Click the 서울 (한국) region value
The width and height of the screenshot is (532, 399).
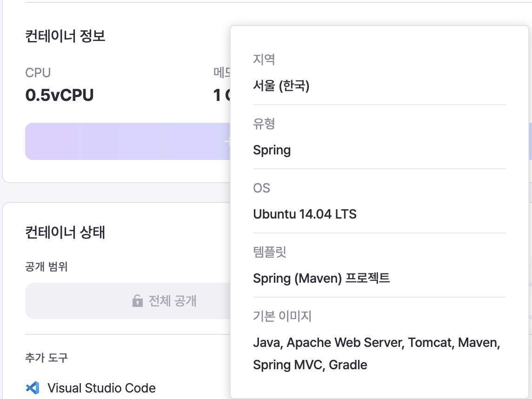click(x=281, y=86)
